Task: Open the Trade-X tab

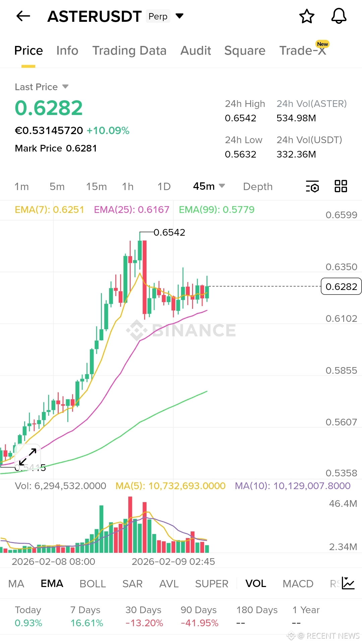Action: click(x=303, y=51)
